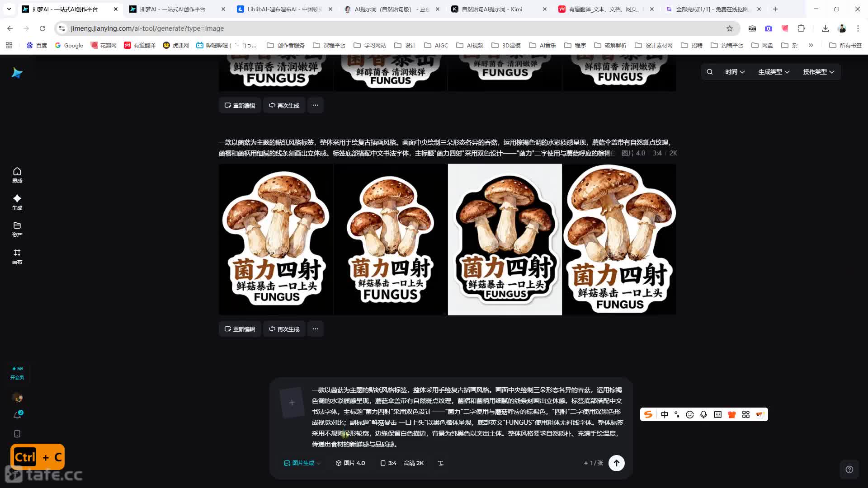
Task: Click the Sogou input method S logo
Action: [648, 414]
